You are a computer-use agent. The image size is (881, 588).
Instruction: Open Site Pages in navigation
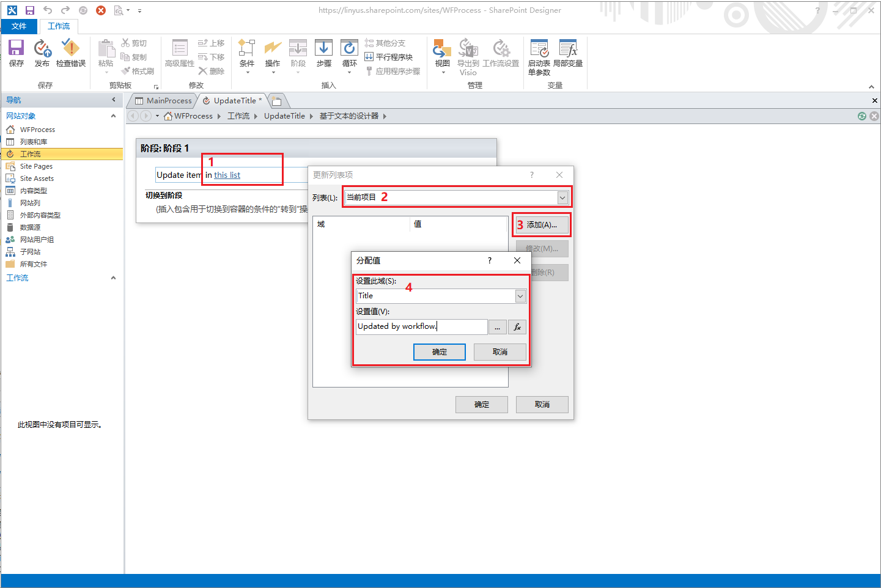coord(62,166)
